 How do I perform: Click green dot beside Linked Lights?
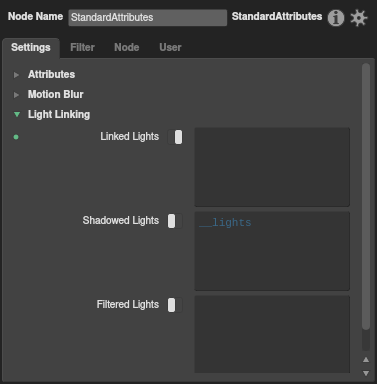click(16, 137)
